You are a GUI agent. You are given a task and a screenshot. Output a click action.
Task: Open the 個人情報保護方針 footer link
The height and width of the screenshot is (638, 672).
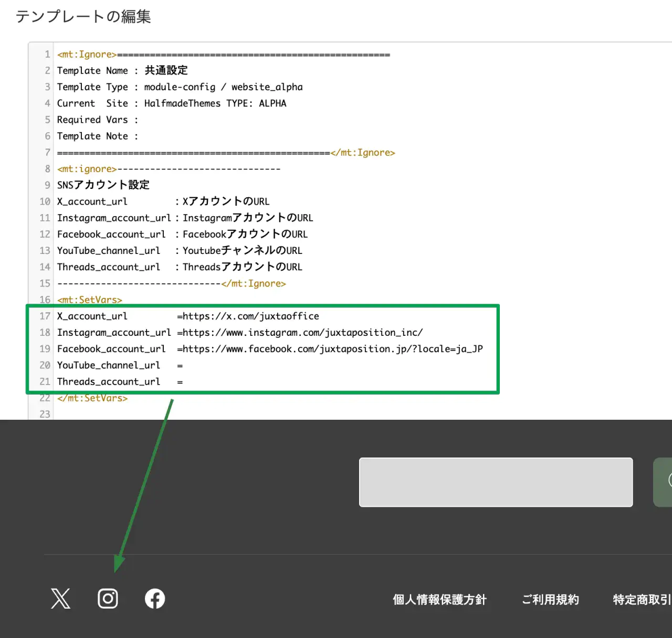coord(439,600)
